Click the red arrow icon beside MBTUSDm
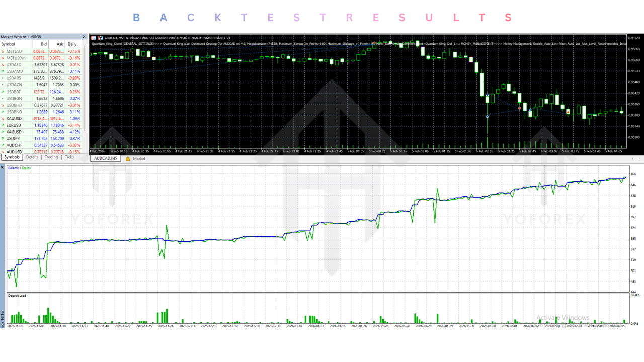The width and height of the screenshot is (644, 362). pyautogui.click(x=4, y=58)
